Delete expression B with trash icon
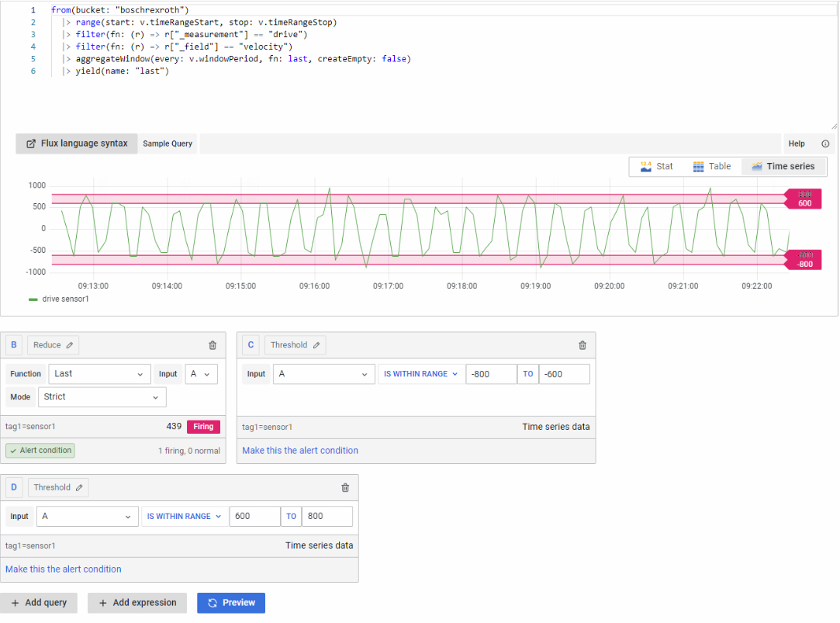This screenshot has width=840, height=623. 213,345
